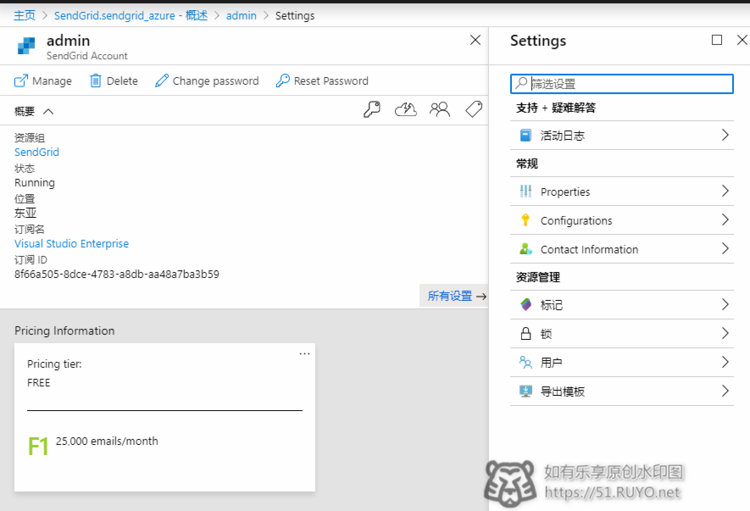Click the Pricing tier FREE value
Image resolution: width=750 pixels, height=511 pixels.
click(x=39, y=383)
